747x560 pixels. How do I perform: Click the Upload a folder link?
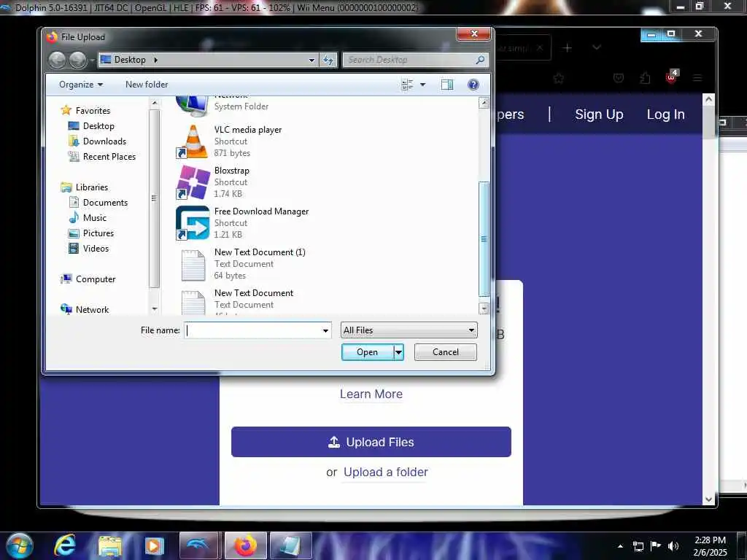(385, 472)
